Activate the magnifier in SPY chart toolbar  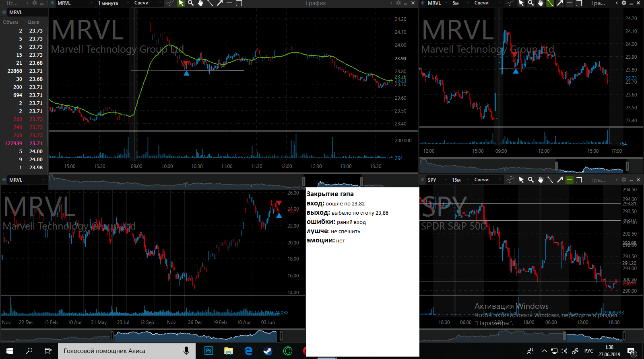tap(531, 180)
